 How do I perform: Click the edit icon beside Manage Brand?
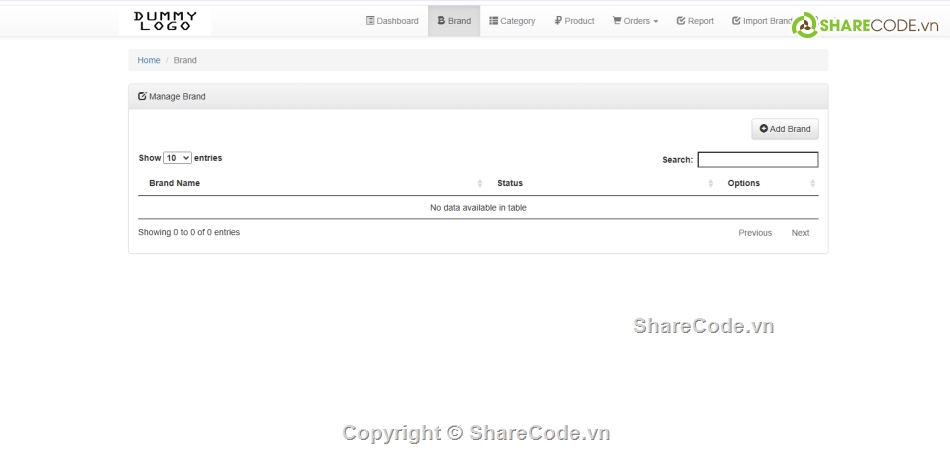(142, 97)
